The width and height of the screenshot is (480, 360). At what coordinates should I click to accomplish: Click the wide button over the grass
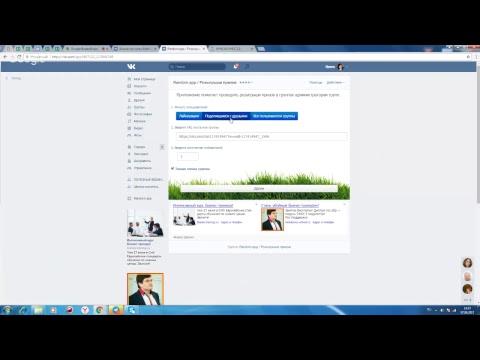pyautogui.click(x=259, y=188)
